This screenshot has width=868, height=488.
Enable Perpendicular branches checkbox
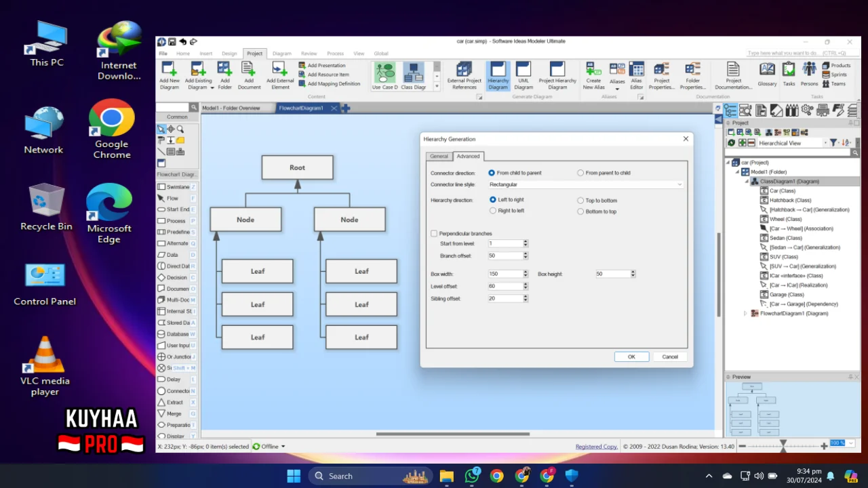click(x=434, y=233)
